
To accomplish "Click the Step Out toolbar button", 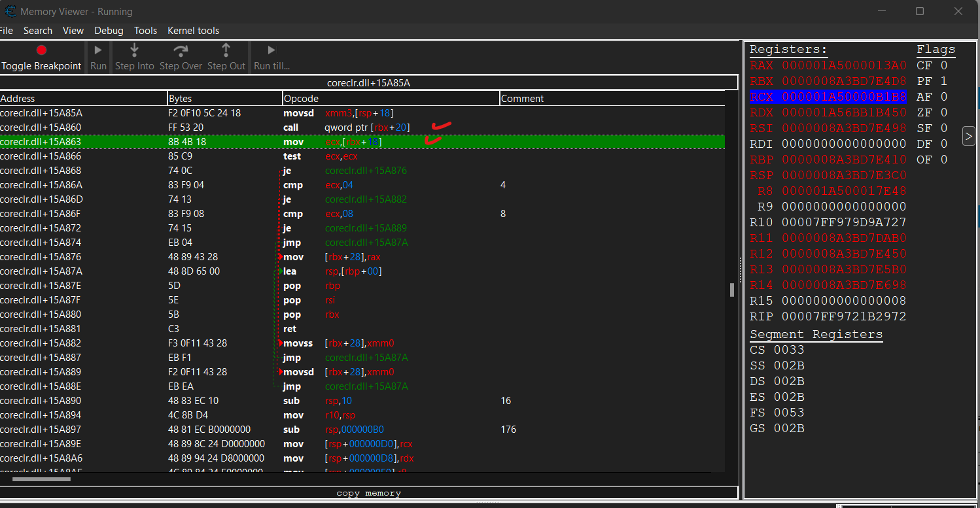I will click(226, 58).
